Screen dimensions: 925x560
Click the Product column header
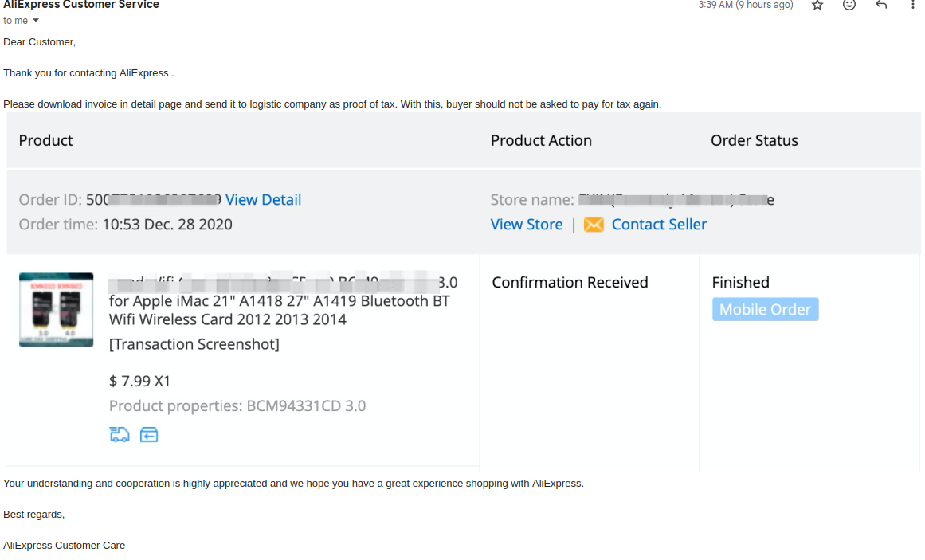(x=45, y=140)
